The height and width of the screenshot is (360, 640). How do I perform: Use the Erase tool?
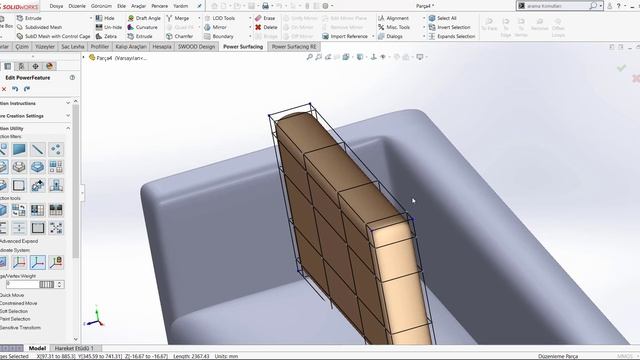coord(265,18)
